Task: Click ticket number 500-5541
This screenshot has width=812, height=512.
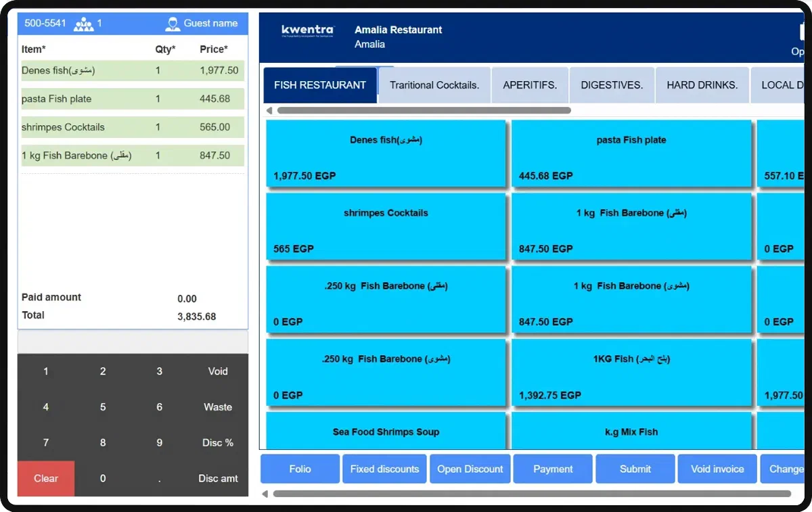Action: 45,23
